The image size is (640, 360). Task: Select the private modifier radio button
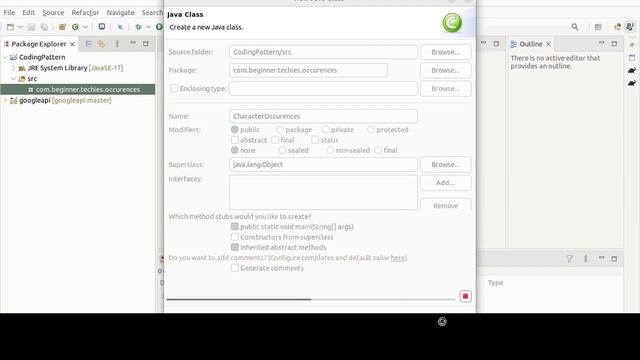click(x=325, y=129)
